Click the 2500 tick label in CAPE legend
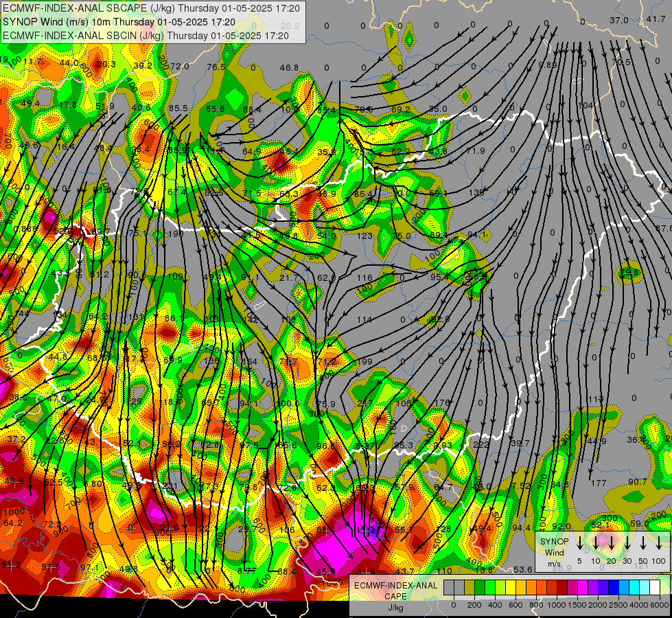The width and height of the screenshot is (672, 618). [x=618, y=605]
